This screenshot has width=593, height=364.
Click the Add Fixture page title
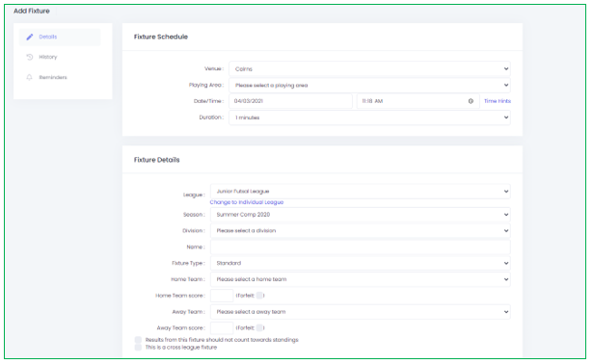(x=32, y=11)
